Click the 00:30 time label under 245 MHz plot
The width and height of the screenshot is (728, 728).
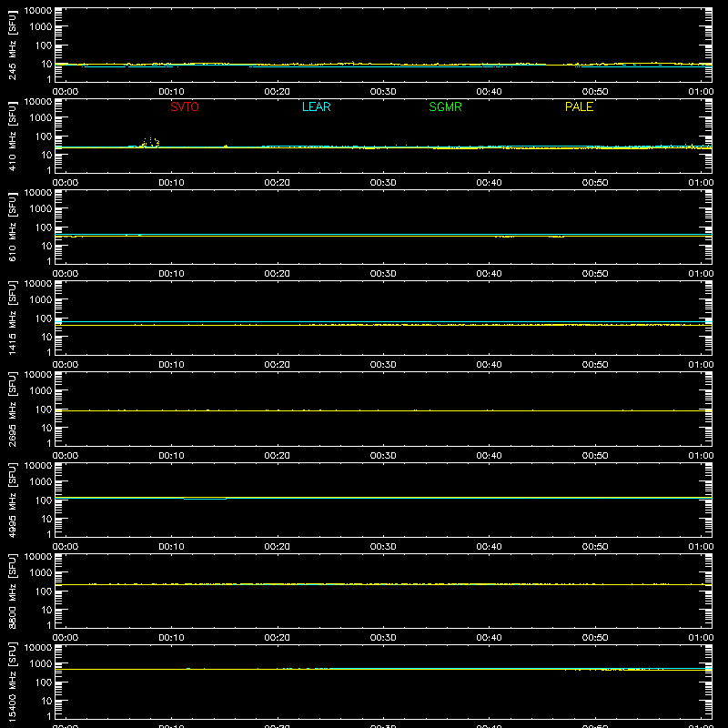point(383,92)
